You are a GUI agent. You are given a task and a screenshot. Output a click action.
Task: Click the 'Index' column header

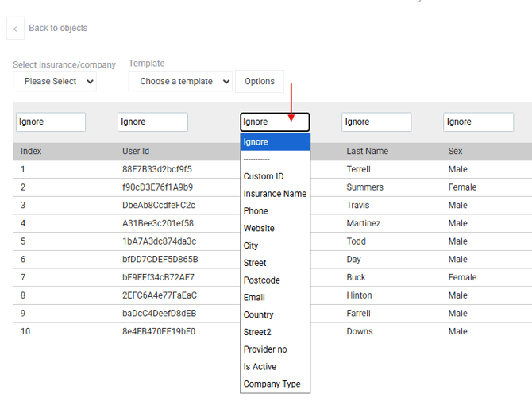point(31,152)
